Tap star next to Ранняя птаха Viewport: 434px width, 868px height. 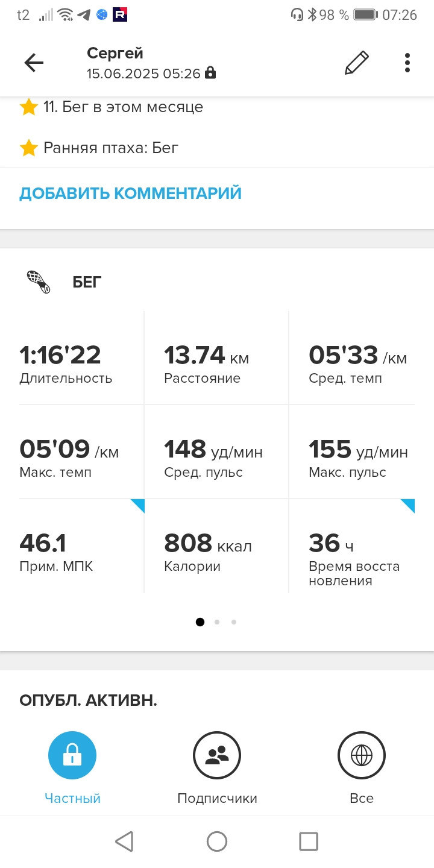coord(29,148)
